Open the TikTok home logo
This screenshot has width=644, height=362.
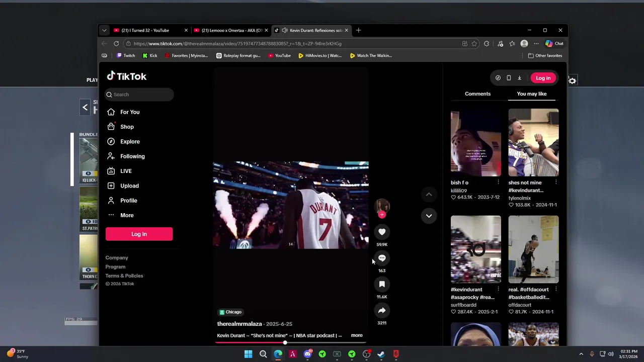coord(126,76)
